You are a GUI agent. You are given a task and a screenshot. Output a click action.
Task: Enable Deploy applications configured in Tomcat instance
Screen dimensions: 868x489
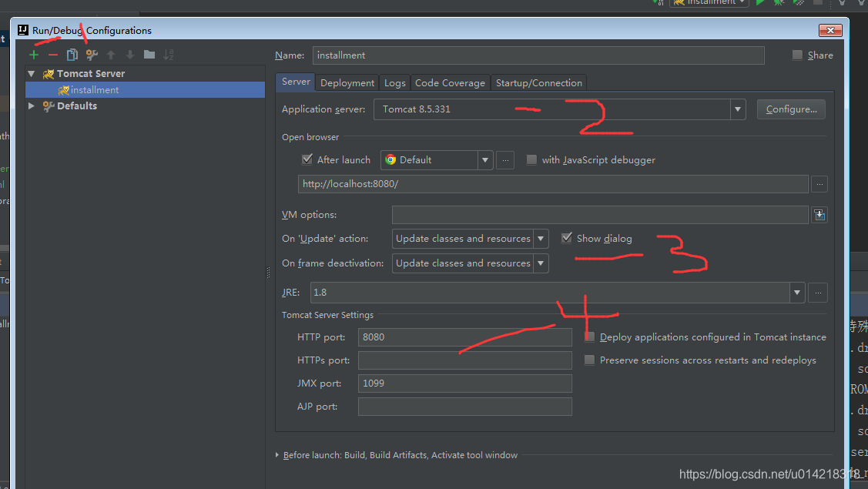(589, 337)
